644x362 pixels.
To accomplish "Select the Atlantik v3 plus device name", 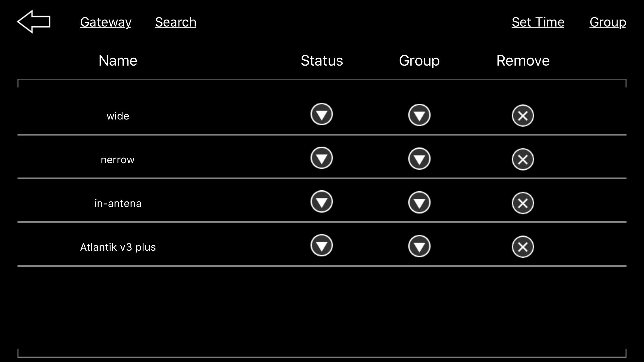I will point(118,247).
